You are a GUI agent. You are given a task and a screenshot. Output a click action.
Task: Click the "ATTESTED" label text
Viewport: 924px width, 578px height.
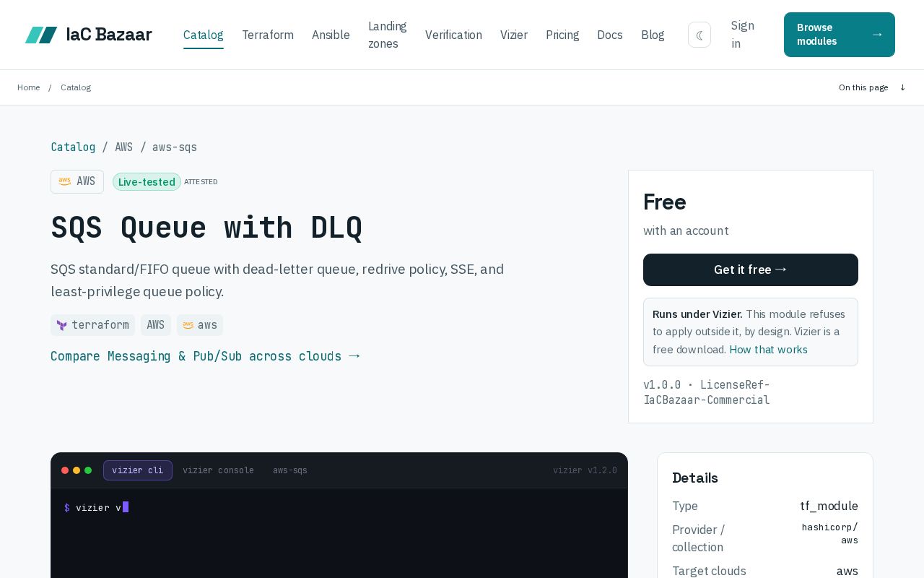click(201, 182)
